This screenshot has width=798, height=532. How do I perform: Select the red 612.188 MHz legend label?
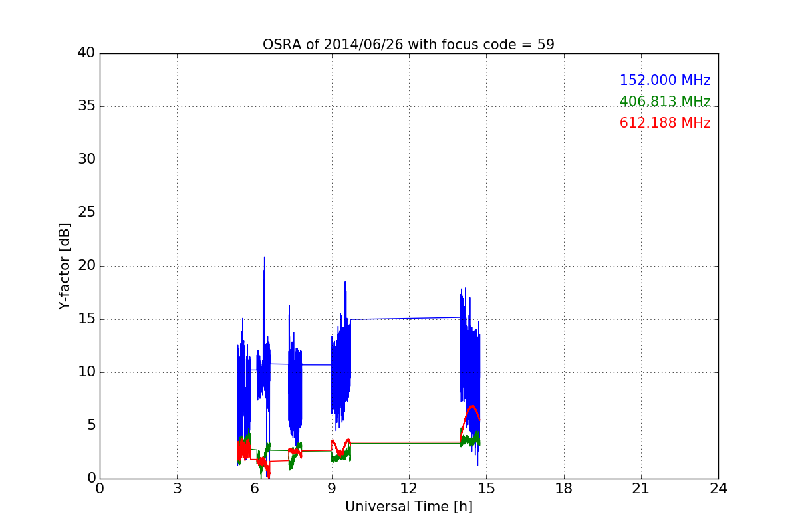(665, 123)
